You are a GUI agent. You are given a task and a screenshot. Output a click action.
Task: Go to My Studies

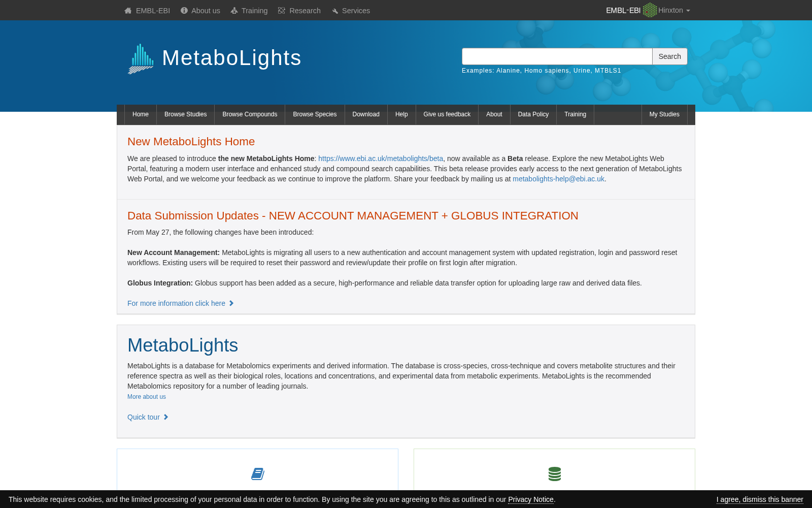(x=664, y=114)
